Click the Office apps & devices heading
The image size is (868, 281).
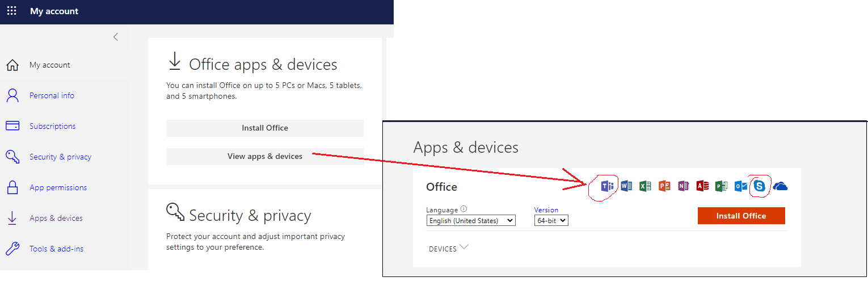tap(263, 65)
